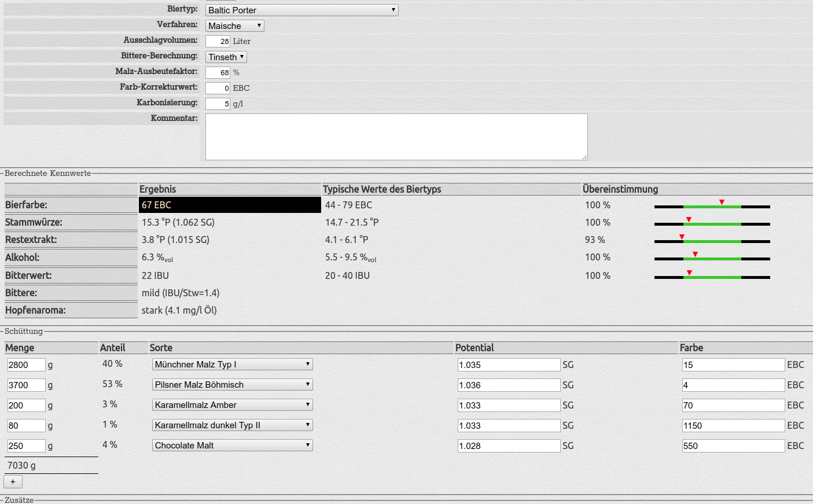Expand the Pilsner Malz Böhmisch selector
This screenshot has width=813, height=504.
(233, 384)
